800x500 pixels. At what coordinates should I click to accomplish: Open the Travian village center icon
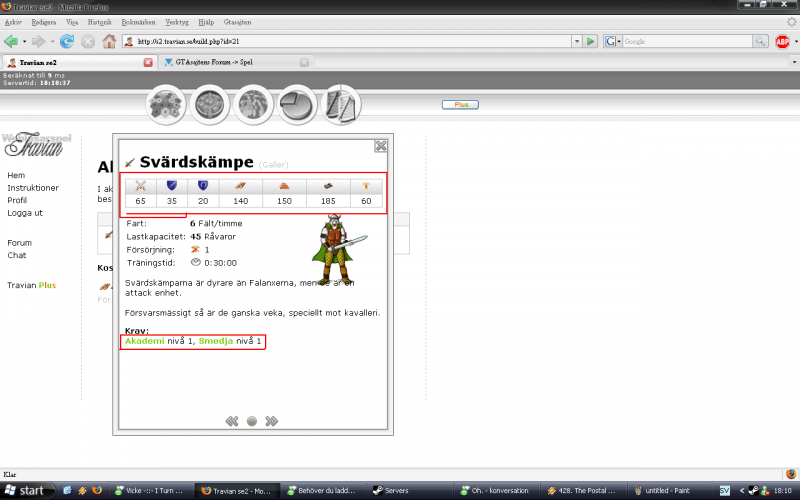click(x=210, y=105)
